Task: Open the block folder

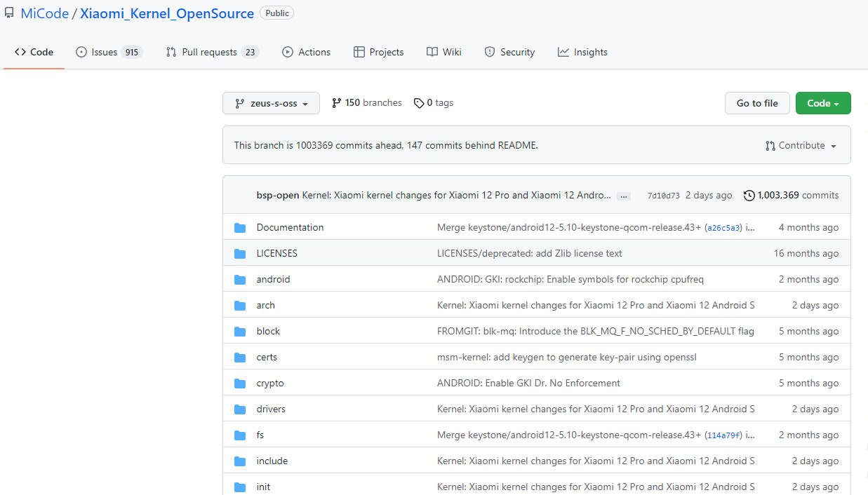Action: click(268, 331)
